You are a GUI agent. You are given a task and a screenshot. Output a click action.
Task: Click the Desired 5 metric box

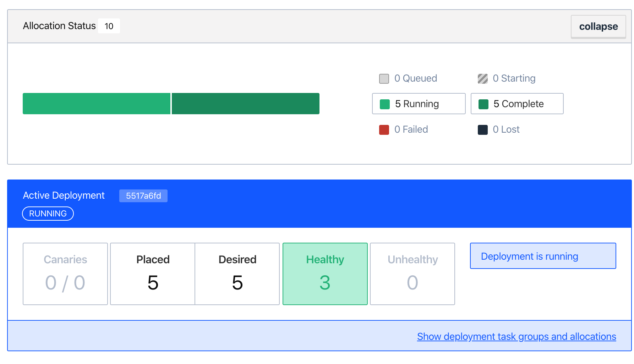click(x=237, y=274)
